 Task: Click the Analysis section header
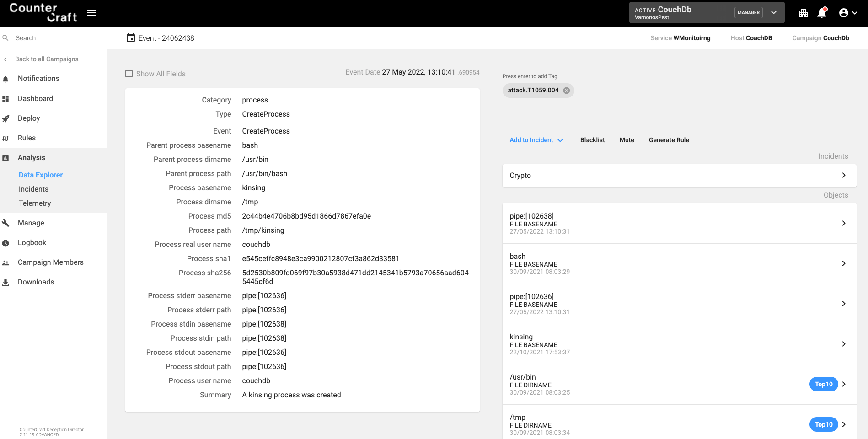click(32, 158)
